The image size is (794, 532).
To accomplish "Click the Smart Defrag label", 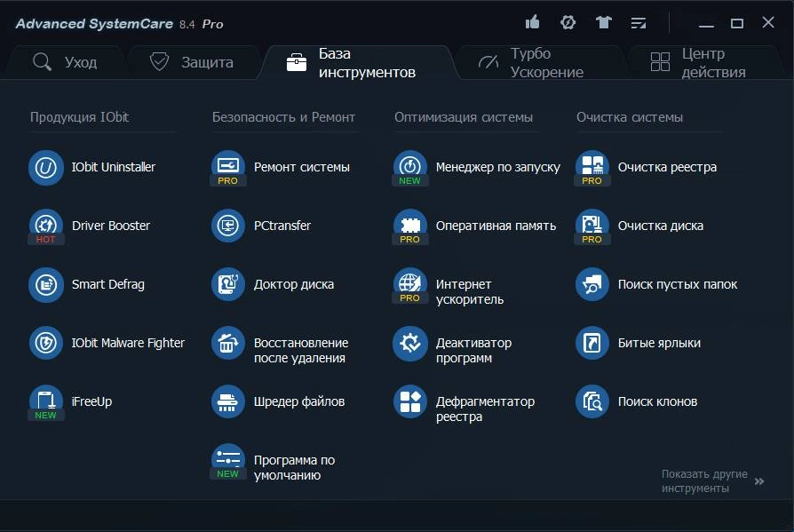I will 107,284.
